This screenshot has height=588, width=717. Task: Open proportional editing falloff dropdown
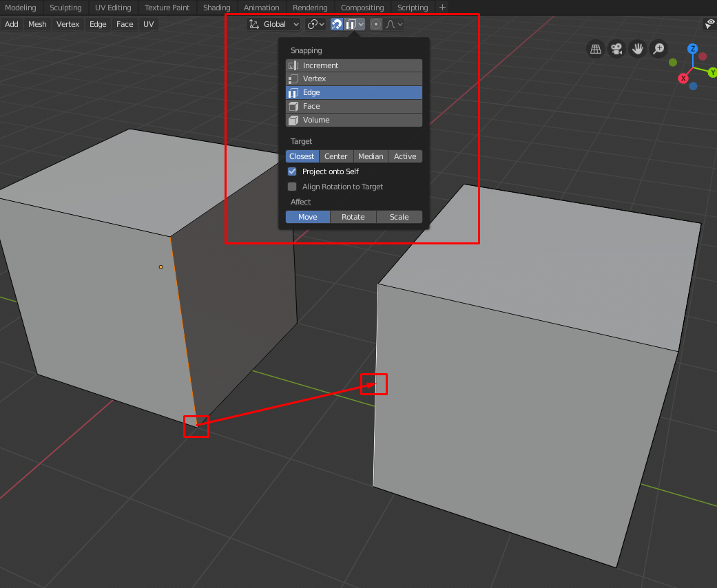point(394,24)
